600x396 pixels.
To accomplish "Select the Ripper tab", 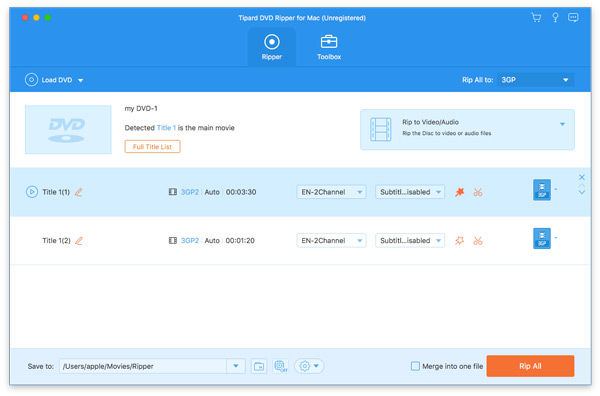I will point(272,47).
